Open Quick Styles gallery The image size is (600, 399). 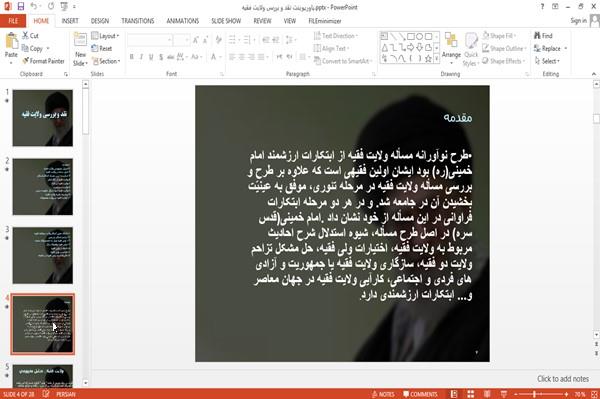[471, 49]
